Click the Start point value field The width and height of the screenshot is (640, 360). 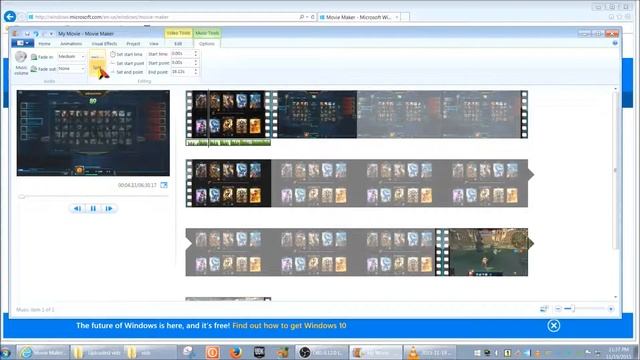[x=182, y=63]
